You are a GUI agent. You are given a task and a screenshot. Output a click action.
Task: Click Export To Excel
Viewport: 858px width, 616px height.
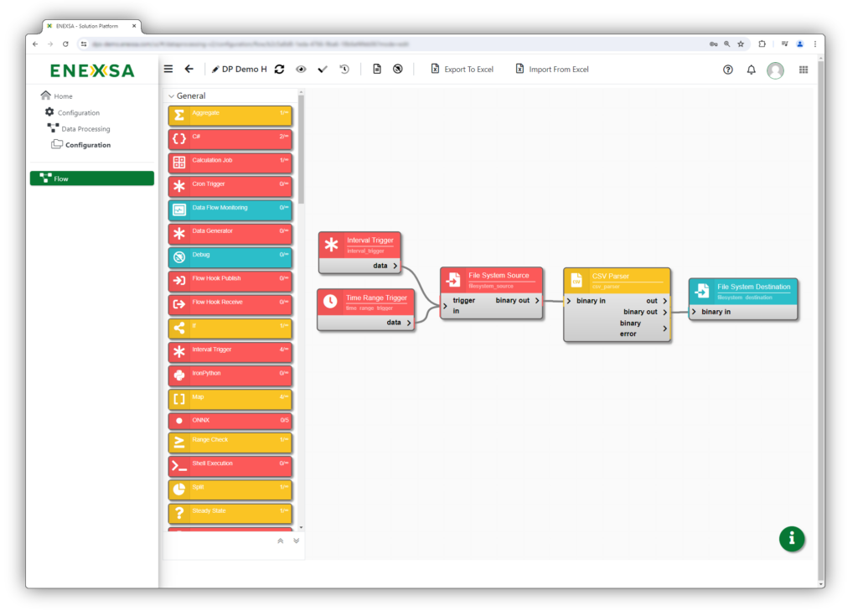pyautogui.click(x=462, y=70)
